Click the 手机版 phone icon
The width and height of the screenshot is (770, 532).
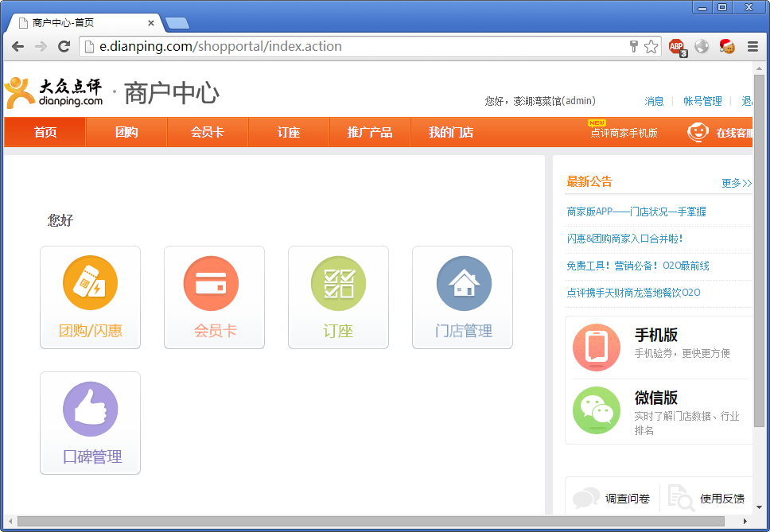(x=597, y=347)
